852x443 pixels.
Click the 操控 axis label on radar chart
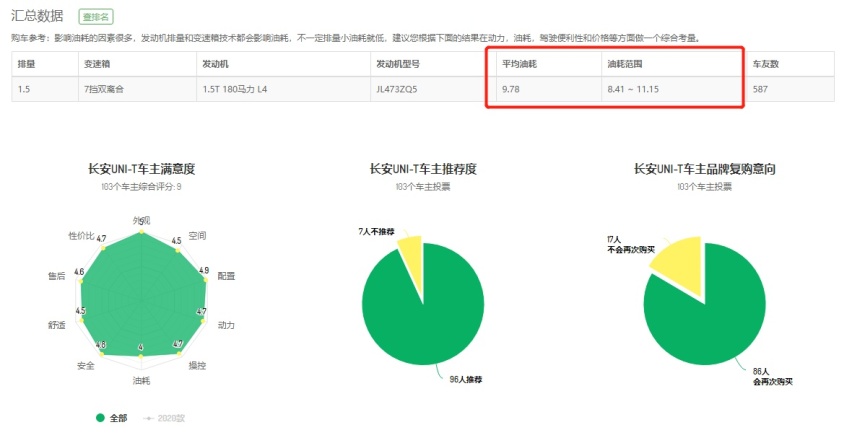[x=197, y=366]
